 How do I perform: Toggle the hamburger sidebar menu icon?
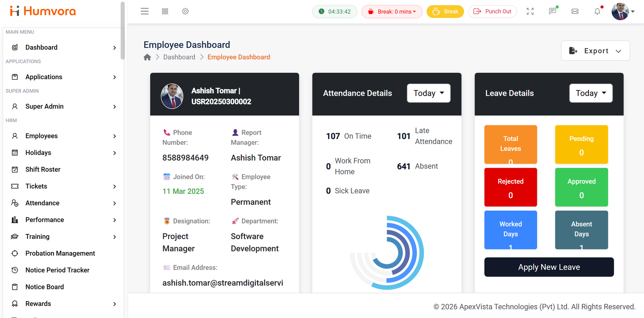point(144,11)
